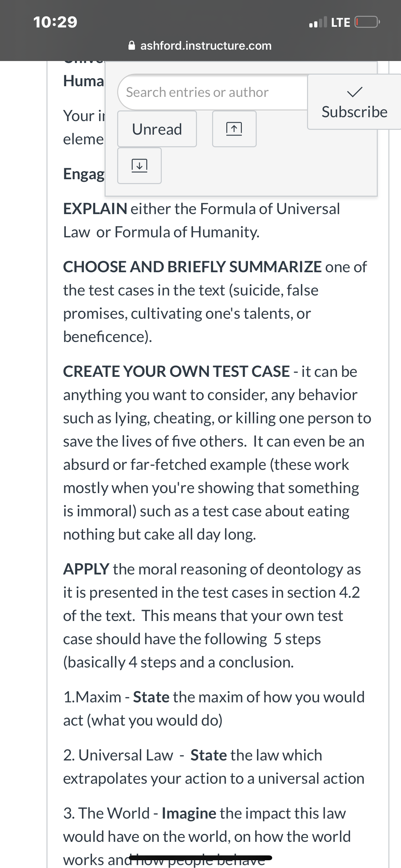
Task: Click the CHOOSE AND BRIEFLY SUMMARIZE text
Action: pyautogui.click(x=192, y=267)
